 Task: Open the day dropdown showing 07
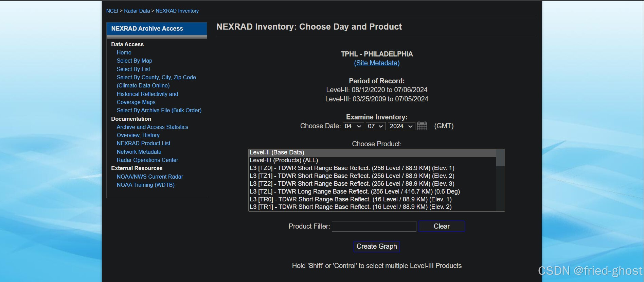[376, 126]
